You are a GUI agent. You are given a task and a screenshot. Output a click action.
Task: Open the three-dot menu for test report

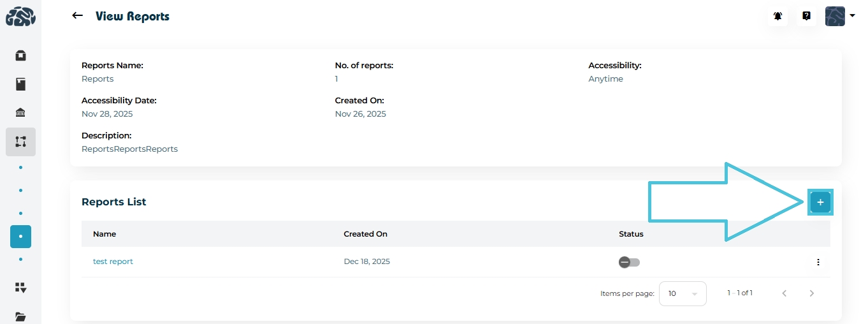(818, 262)
